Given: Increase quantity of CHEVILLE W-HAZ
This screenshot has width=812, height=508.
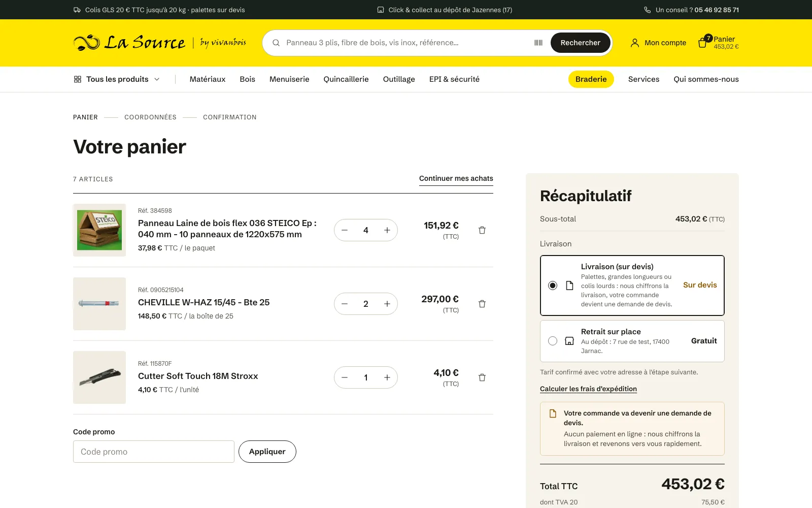Looking at the screenshot, I should click(x=387, y=304).
